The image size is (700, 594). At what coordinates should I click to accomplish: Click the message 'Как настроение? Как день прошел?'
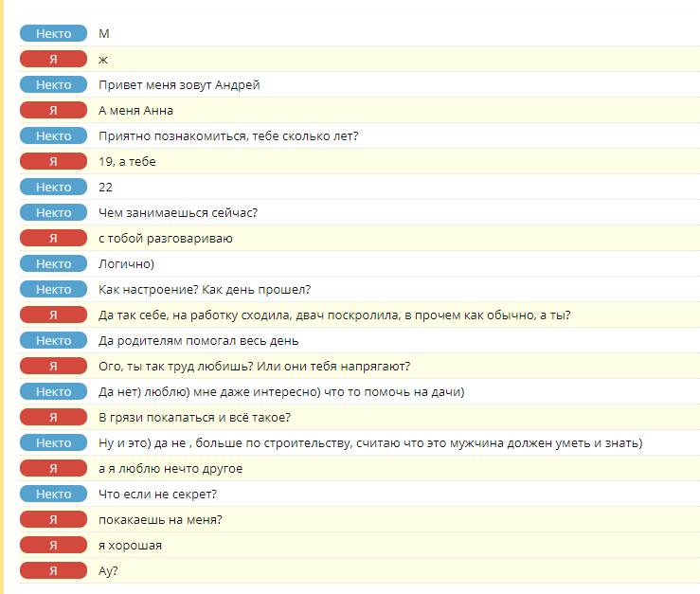point(205,290)
